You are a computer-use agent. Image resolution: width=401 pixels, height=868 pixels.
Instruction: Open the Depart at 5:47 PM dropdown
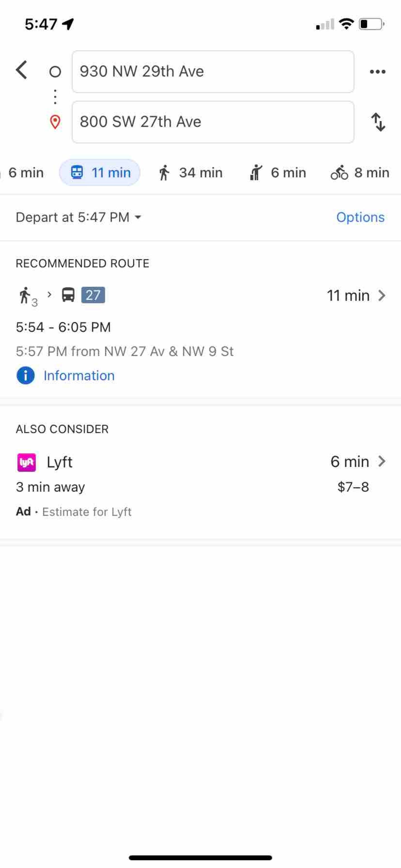point(79,217)
